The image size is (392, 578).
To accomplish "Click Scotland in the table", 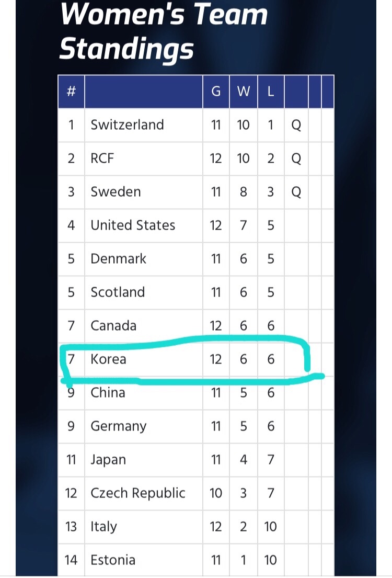I will (x=118, y=292).
